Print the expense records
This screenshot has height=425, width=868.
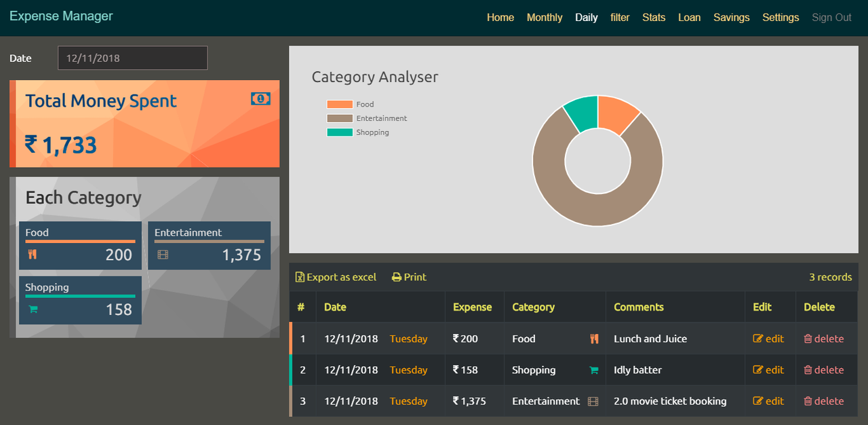409,277
